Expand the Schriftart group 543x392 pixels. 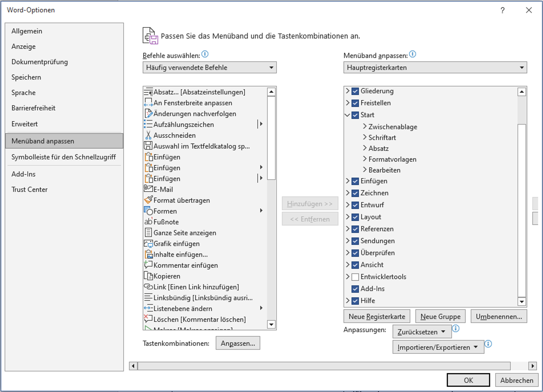365,137
